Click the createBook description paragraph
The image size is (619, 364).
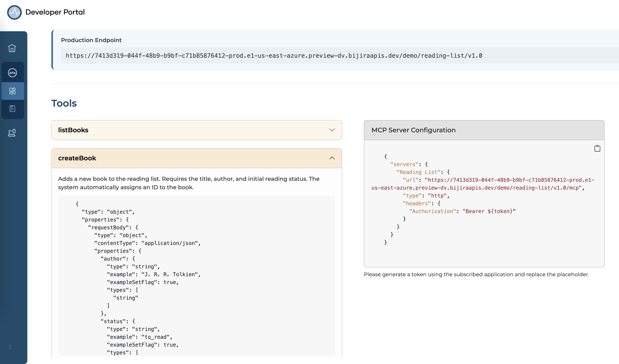click(x=189, y=183)
